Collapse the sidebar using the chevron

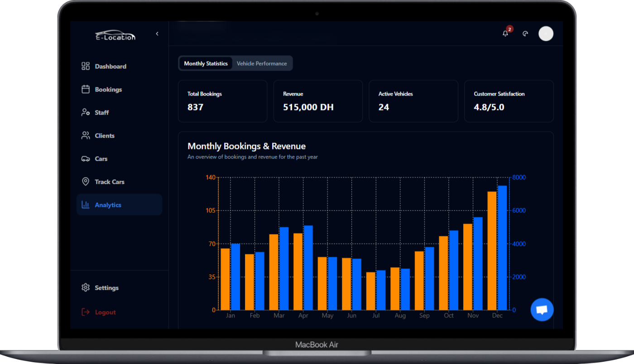pos(157,34)
